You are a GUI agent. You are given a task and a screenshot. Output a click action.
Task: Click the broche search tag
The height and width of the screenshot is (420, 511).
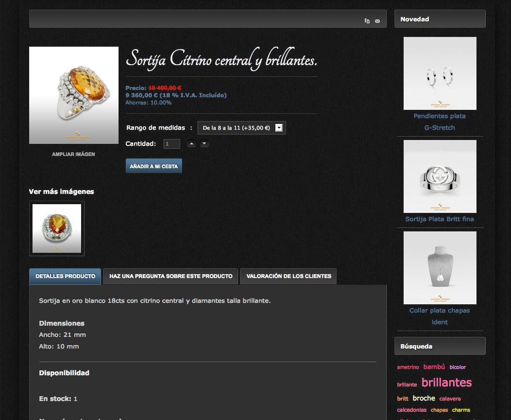click(424, 398)
